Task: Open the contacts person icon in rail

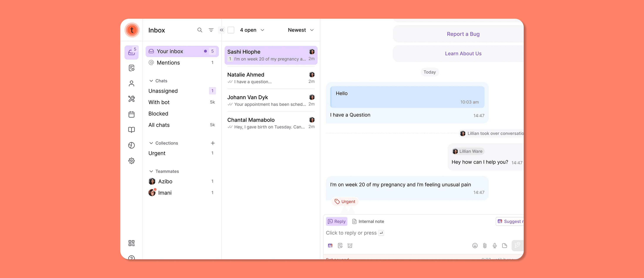Action: tap(131, 83)
